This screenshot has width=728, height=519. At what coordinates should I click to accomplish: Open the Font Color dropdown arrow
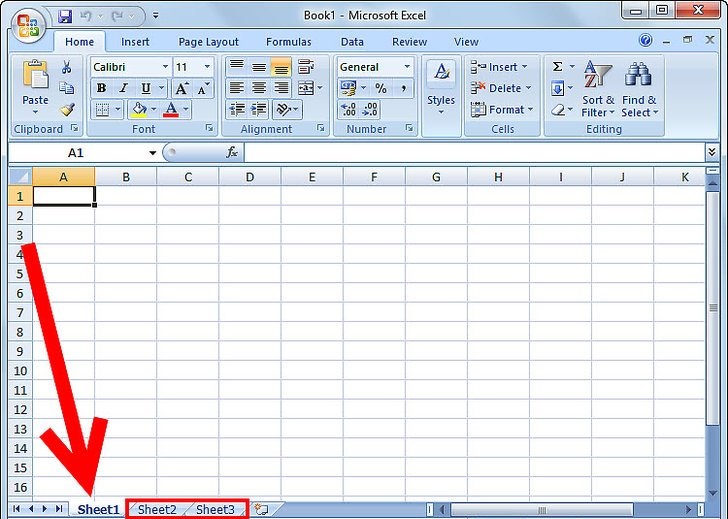pos(186,110)
